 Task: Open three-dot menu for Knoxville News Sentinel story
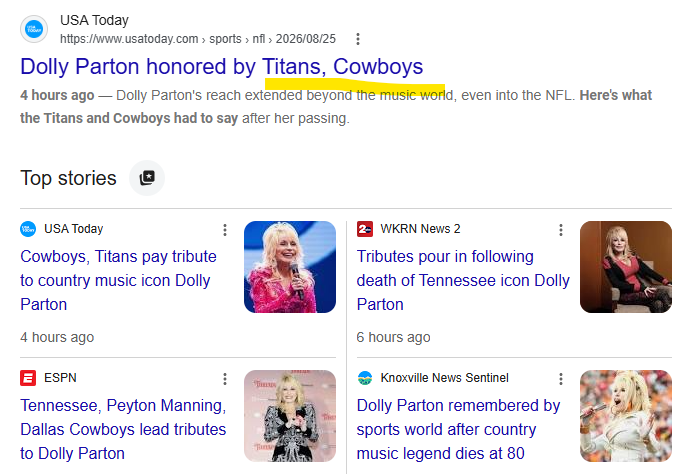click(561, 379)
